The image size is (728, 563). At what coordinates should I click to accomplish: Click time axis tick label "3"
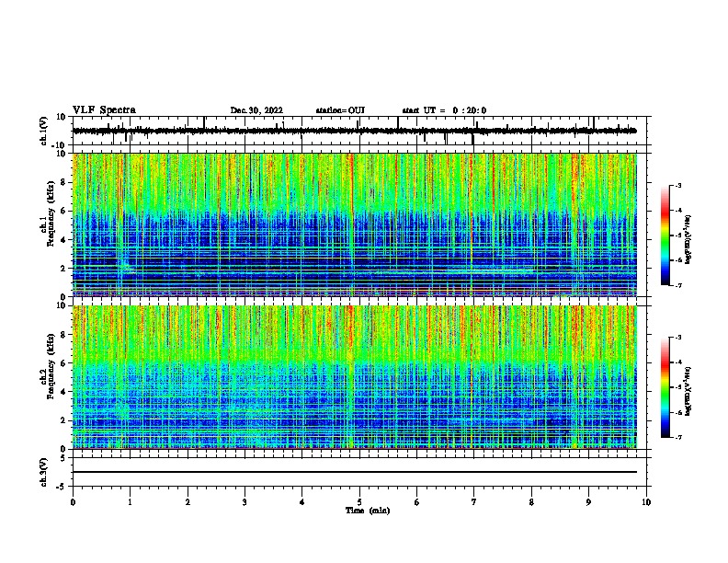click(x=245, y=502)
